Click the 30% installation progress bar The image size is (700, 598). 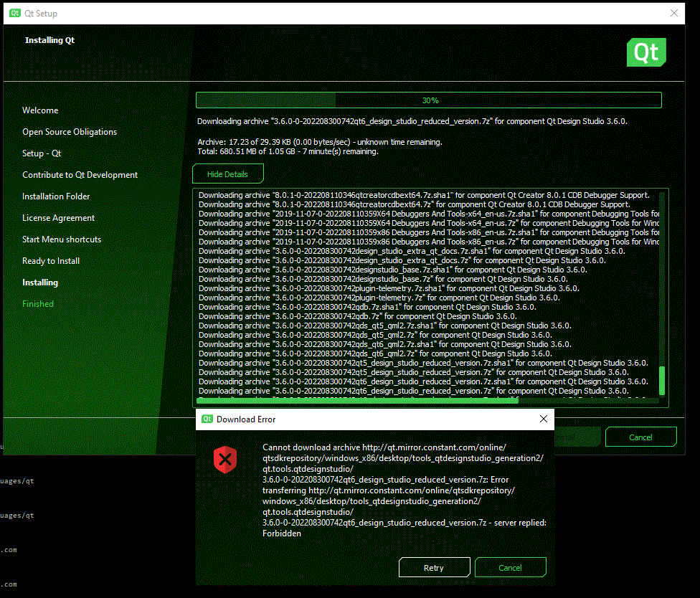(429, 100)
